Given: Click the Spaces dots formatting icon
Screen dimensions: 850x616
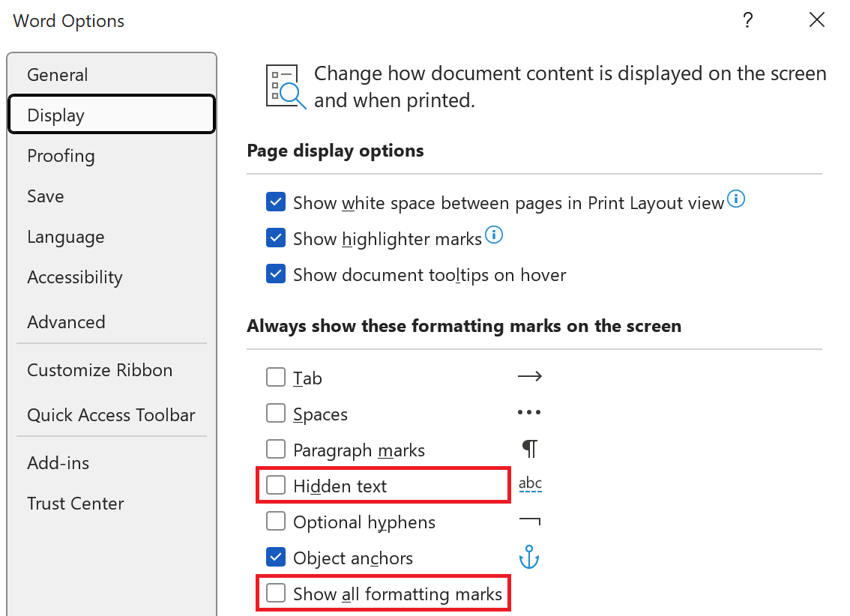Looking at the screenshot, I should tap(529, 413).
